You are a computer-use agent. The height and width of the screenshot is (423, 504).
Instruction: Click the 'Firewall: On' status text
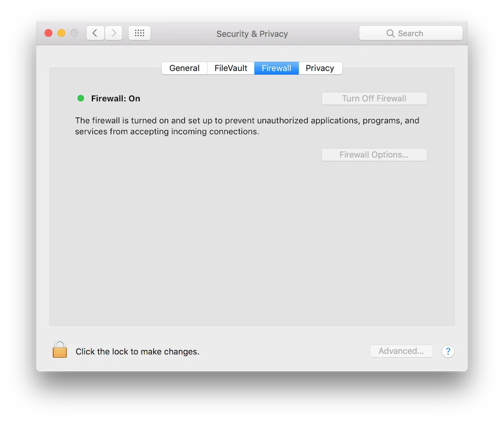(115, 98)
